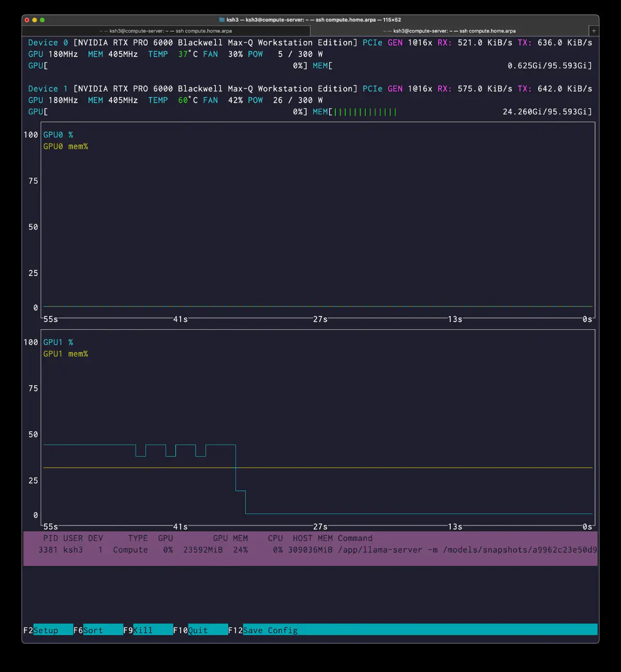621x672 pixels.
Task: Open the F6 Sort menu
Action: pyautogui.click(x=98, y=630)
